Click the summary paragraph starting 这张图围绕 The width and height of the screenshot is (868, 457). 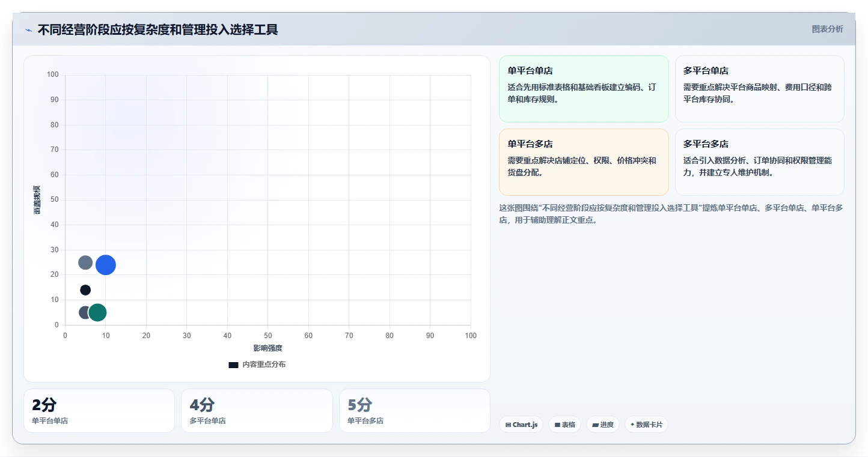[x=671, y=214]
